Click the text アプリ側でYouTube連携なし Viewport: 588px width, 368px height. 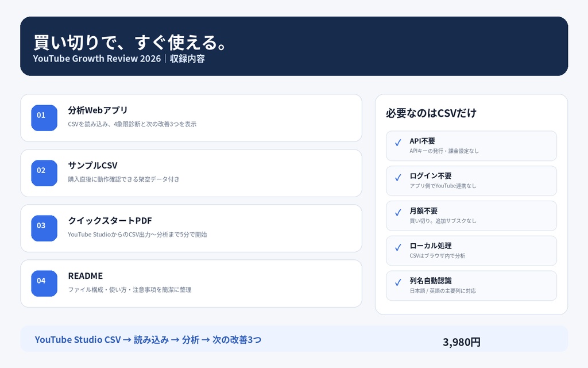click(443, 186)
